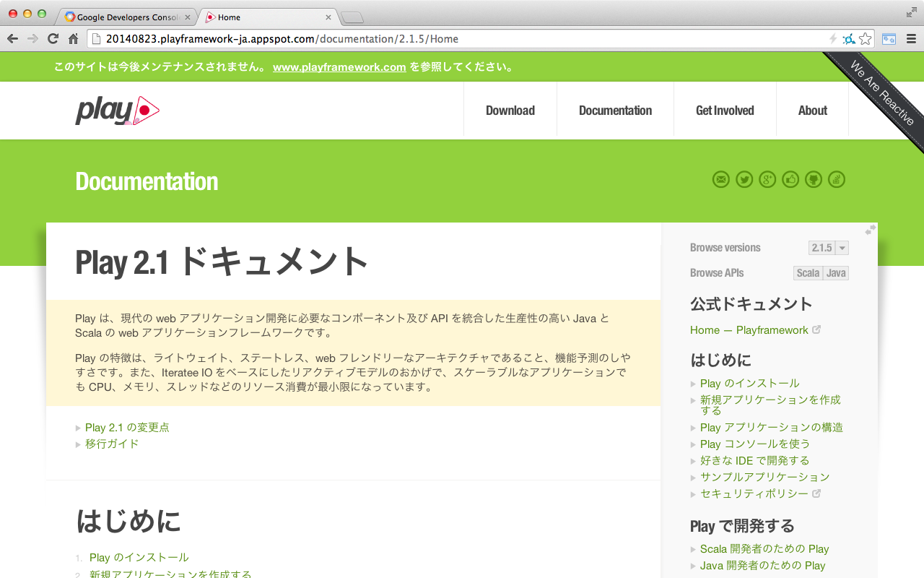This screenshot has width=924, height=578.
Task: Close the Google Developers Console tab
Action: pos(188,17)
